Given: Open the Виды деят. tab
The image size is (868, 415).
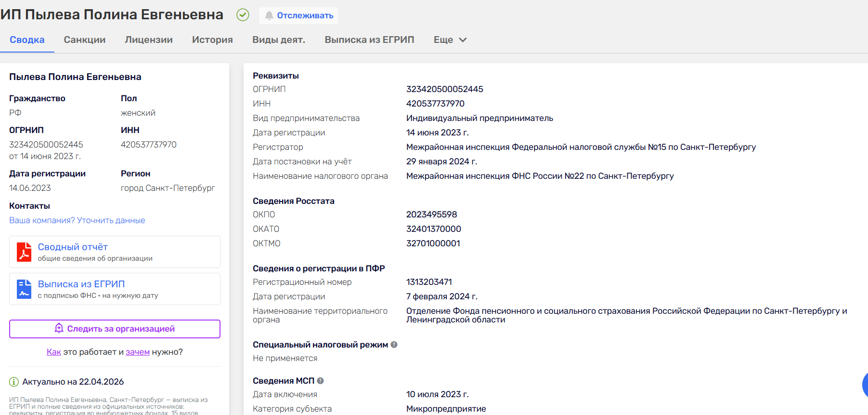Looking at the screenshot, I should pos(279,40).
